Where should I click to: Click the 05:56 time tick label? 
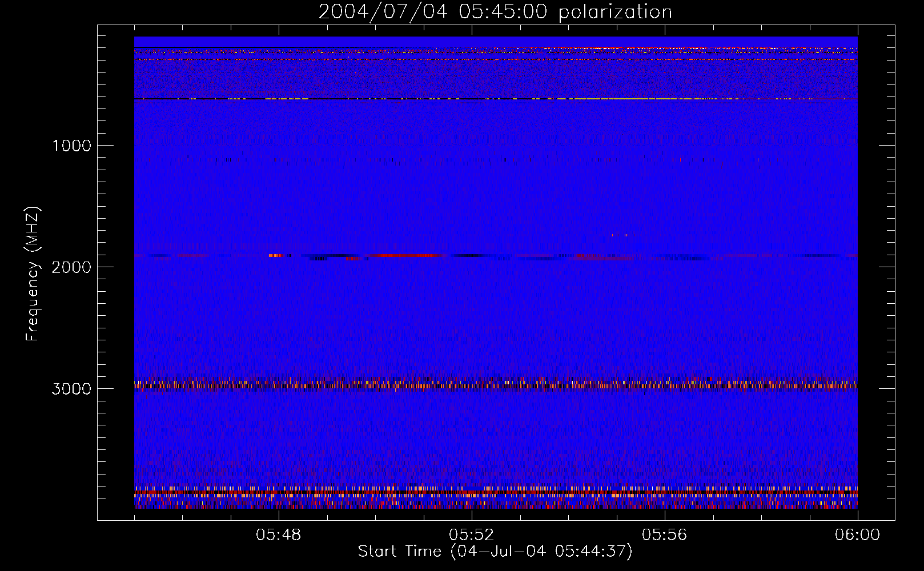click(x=665, y=535)
